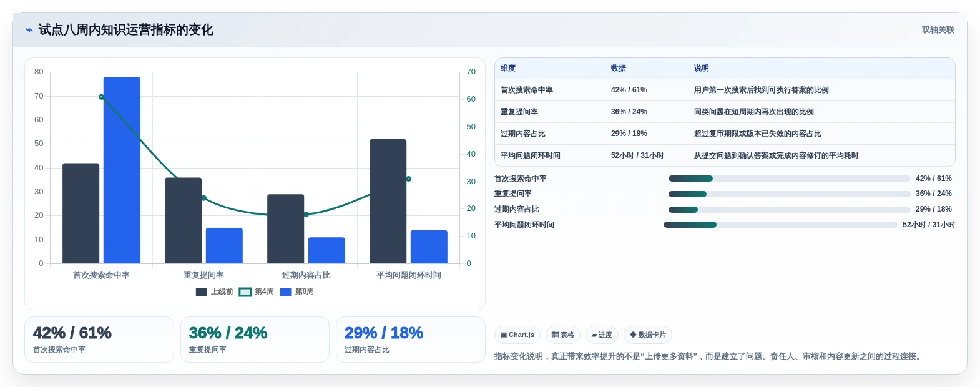The width and height of the screenshot is (980, 387).
Task: Click table cell 36% / 24%
Action: [629, 112]
